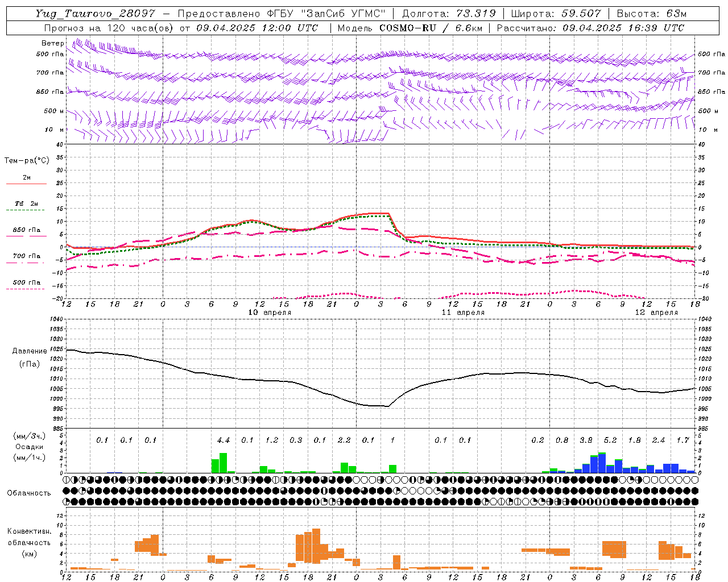The image size is (728, 582).
Task: Select the model name COSMO-RU / 6.6км
Action: tap(431, 28)
